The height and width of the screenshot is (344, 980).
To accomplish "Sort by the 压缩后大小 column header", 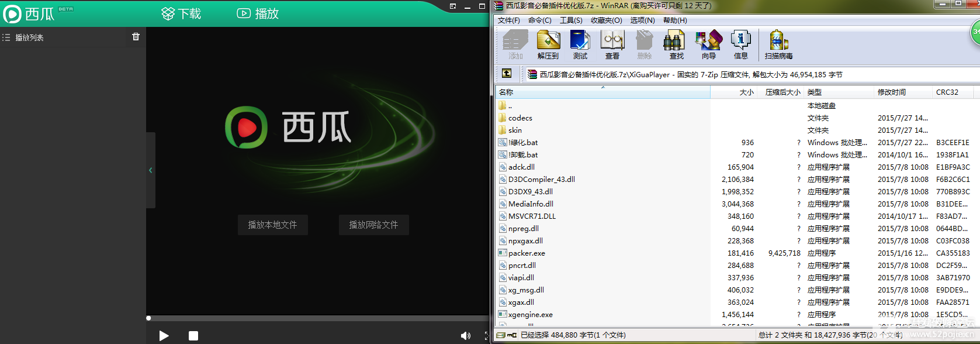I will 781,92.
